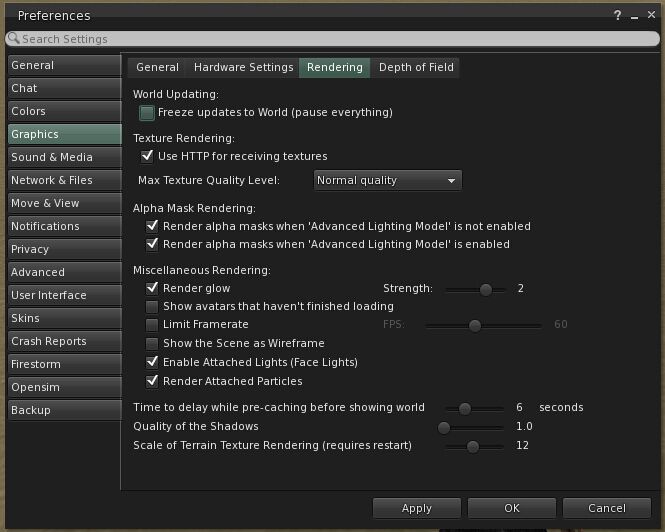Click the pre-caching delay value 6
The height and width of the screenshot is (532, 665).
click(x=519, y=407)
